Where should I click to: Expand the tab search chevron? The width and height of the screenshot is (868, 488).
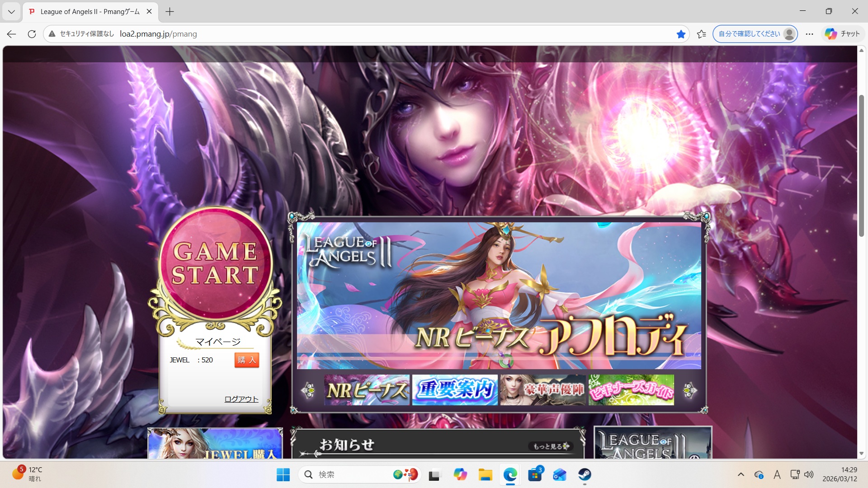pos(11,12)
